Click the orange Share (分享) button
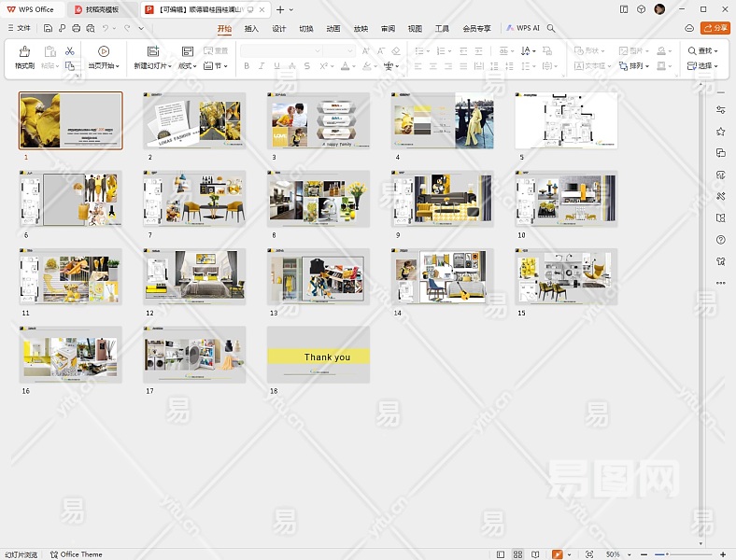 pyautogui.click(x=715, y=28)
